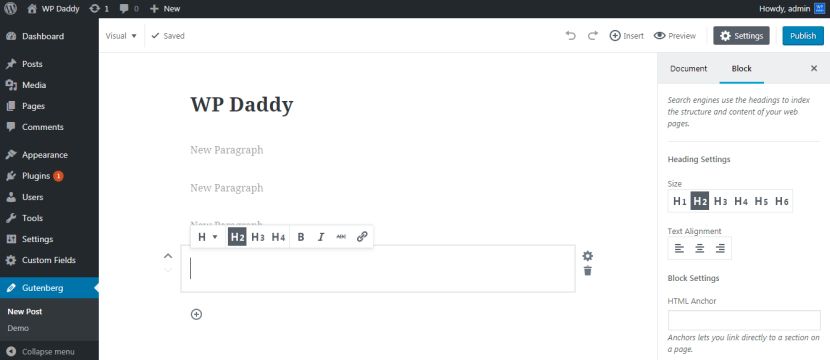Open the Insert block menu
Viewport: 830px width, 360px height.
pyautogui.click(x=627, y=35)
